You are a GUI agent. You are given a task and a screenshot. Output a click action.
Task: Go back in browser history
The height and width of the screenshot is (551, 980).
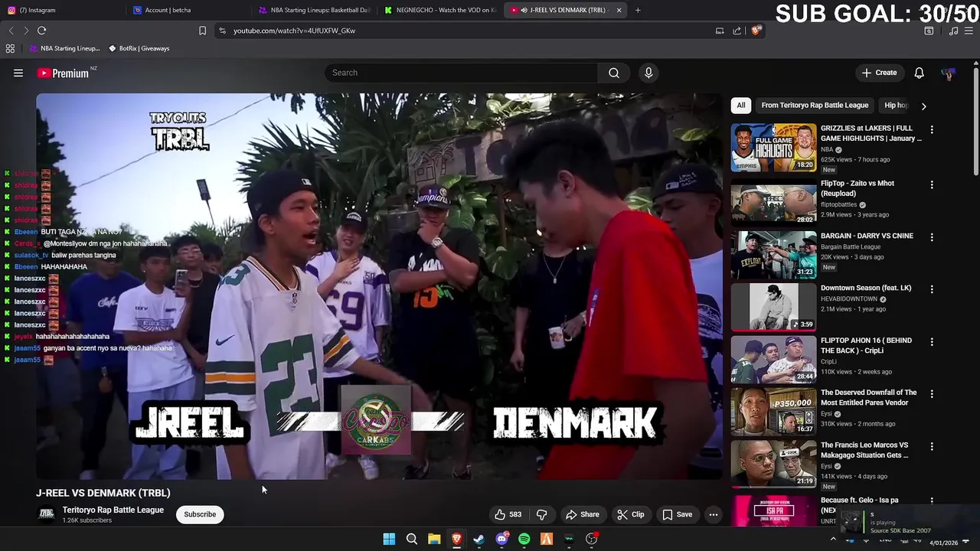click(x=11, y=31)
